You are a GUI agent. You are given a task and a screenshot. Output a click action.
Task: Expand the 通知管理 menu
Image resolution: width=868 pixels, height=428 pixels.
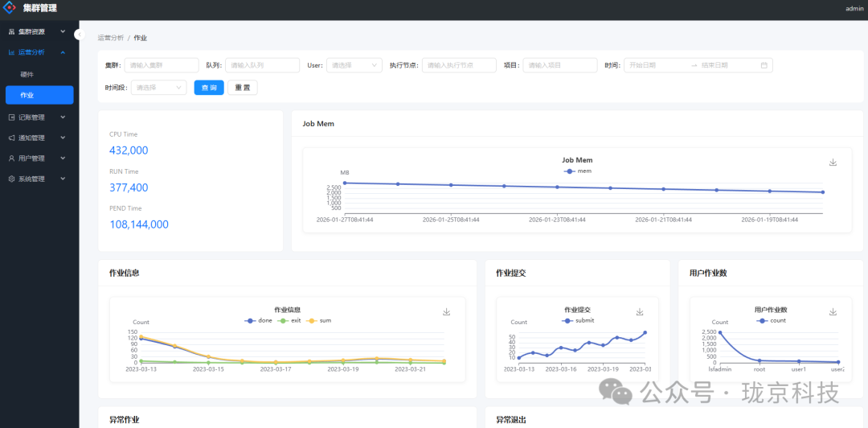[63, 138]
